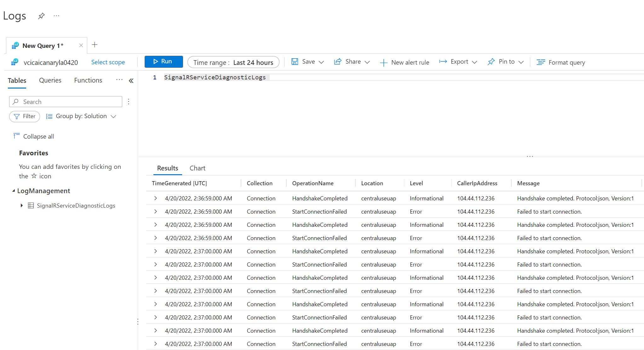Open the Export options
Image resolution: width=644 pixels, height=350 pixels.
click(x=458, y=62)
